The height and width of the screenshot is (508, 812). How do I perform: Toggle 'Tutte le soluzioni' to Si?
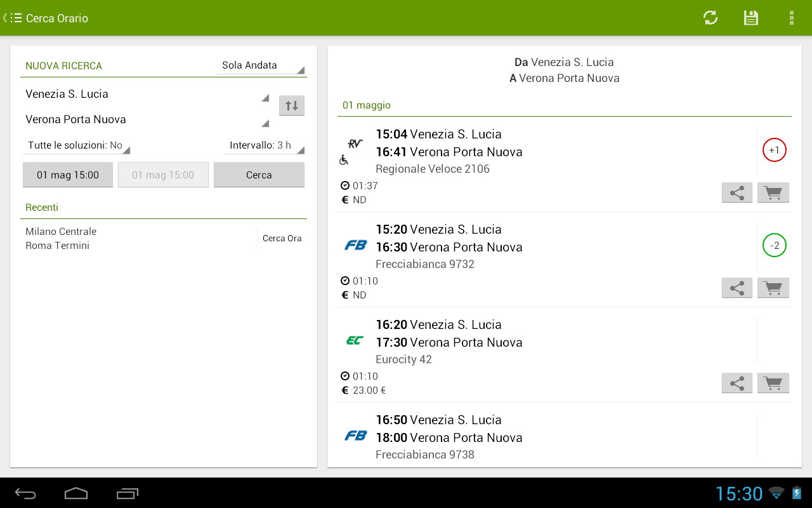pyautogui.click(x=76, y=145)
